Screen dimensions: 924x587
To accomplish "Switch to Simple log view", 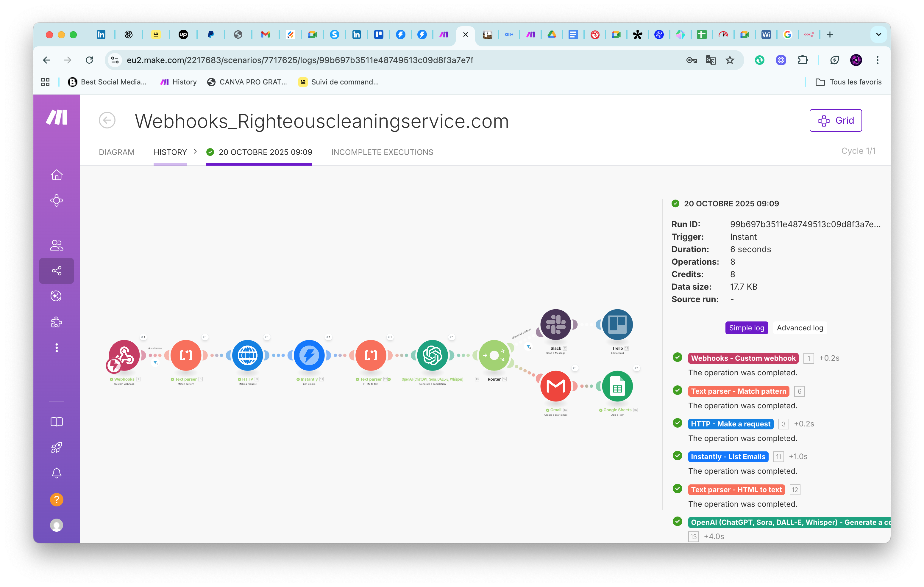I will click(x=746, y=328).
